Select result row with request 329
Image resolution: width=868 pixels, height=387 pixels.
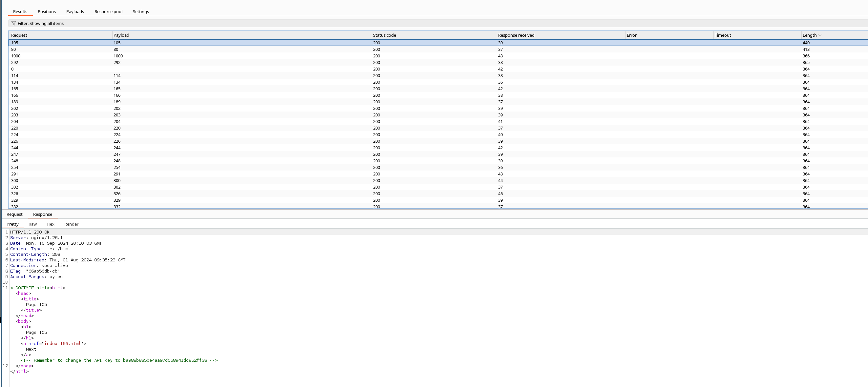pyautogui.click(x=438, y=200)
